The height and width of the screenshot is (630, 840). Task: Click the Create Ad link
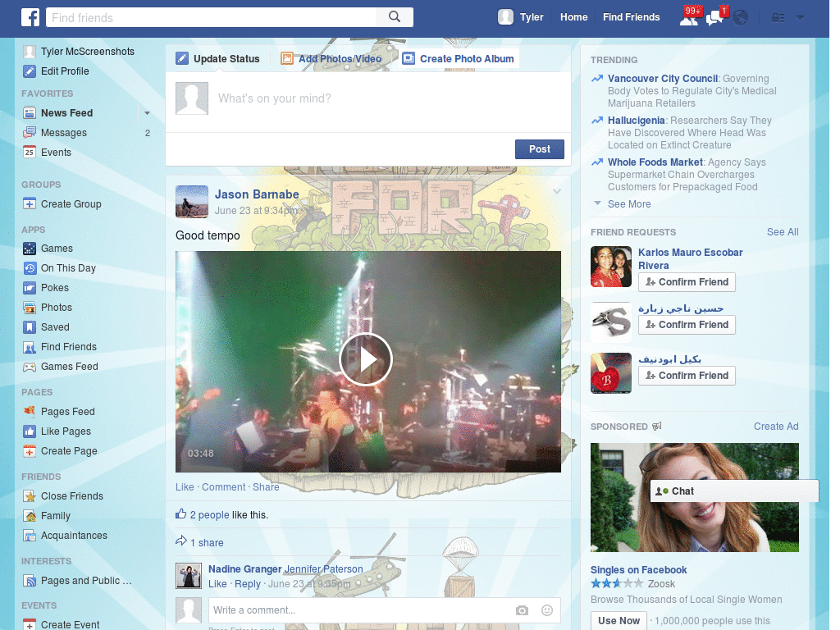(x=776, y=427)
